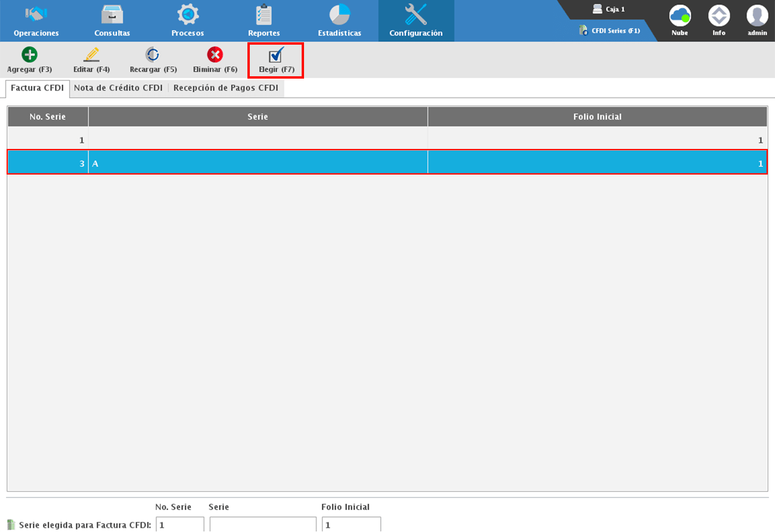Click the Info icon
The height and width of the screenshot is (532, 775).
719,15
